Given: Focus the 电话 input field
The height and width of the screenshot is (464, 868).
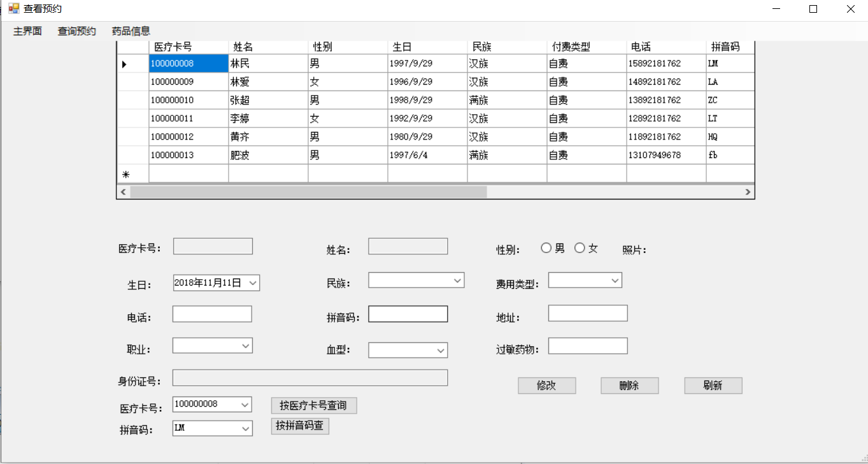Looking at the screenshot, I should 212,314.
